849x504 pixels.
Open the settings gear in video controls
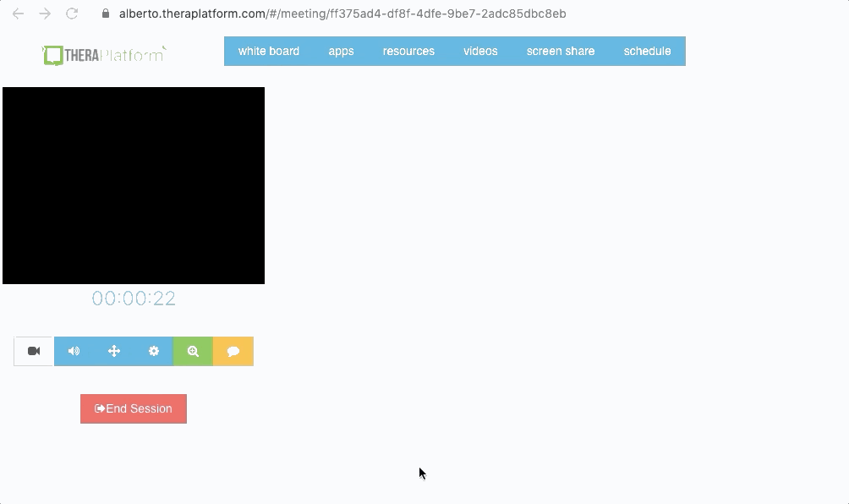click(154, 351)
